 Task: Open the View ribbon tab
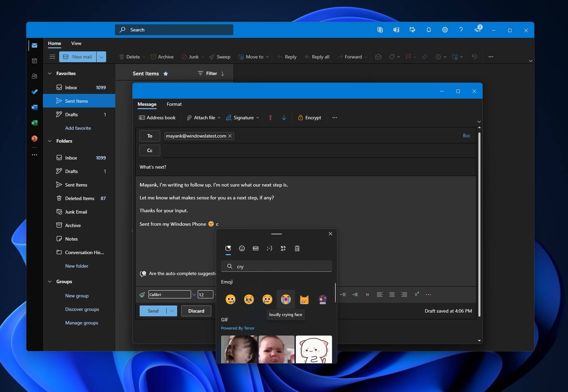coord(76,44)
